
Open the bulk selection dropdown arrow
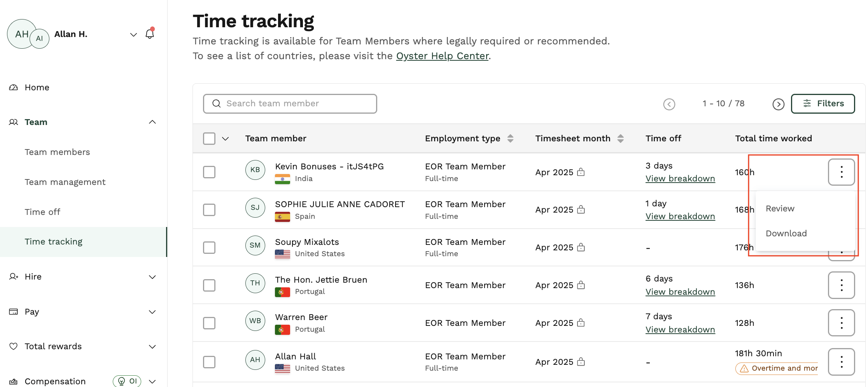(x=225, y=138)
